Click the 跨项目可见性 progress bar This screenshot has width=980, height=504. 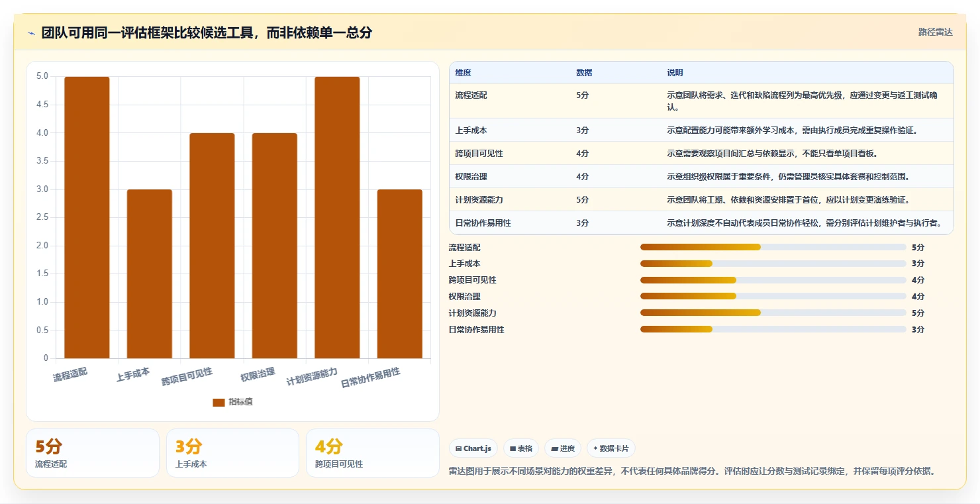click(x=773, y=280)
